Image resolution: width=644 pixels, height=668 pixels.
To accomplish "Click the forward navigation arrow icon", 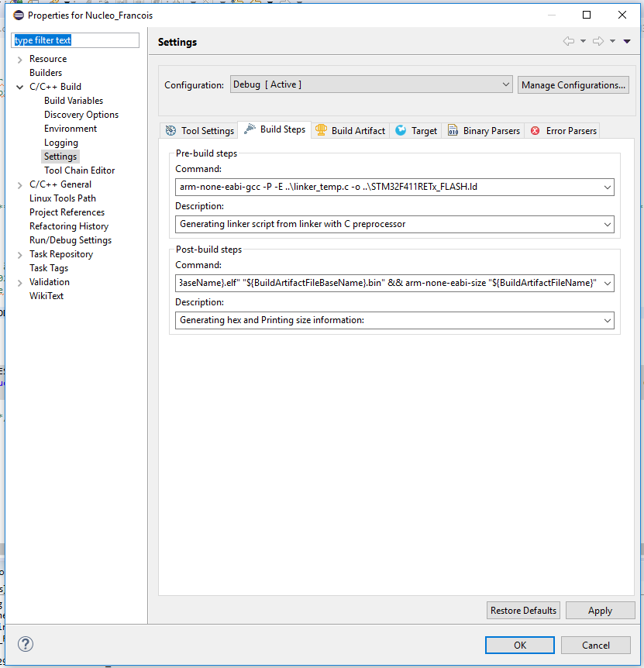I will [598, 41].
